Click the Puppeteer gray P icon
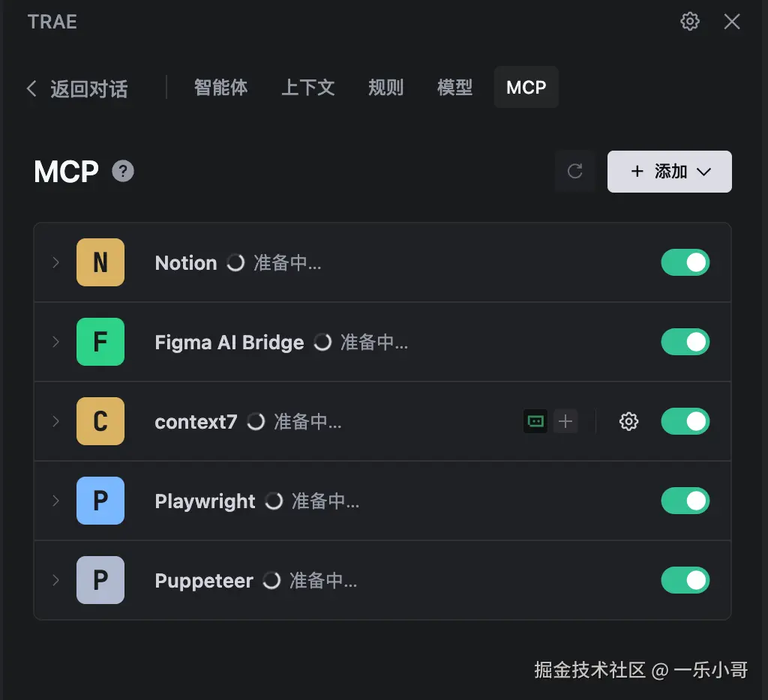768x700 pixels. 100,580
